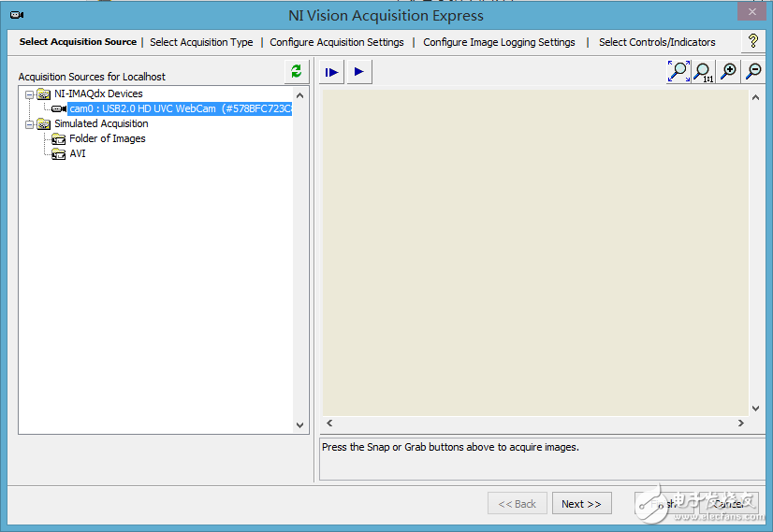Viewport: 773px width, 532px height.
Task: Click Acquisition Sources for Localhost label
Action: (x=92, y=77)
